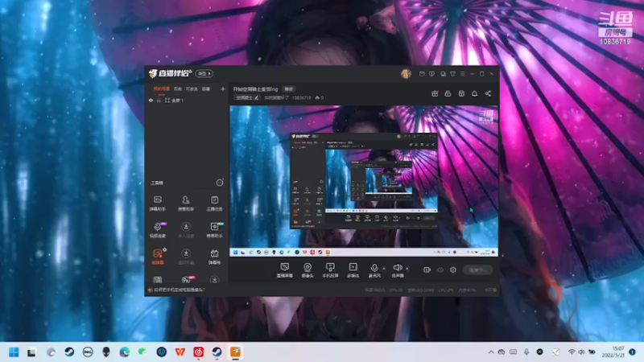Open the package box icon
644x362 pixels.
[x=461, y=93]
